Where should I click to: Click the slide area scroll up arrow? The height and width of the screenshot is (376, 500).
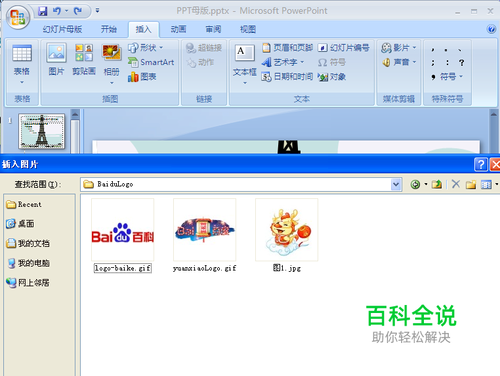coord(494,115)
